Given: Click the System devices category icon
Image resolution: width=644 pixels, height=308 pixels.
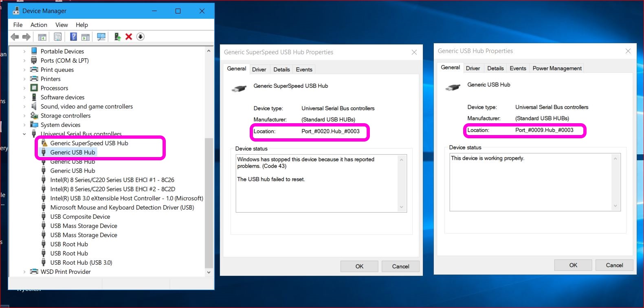Looking at the screenshot, I should coord(34,124).
